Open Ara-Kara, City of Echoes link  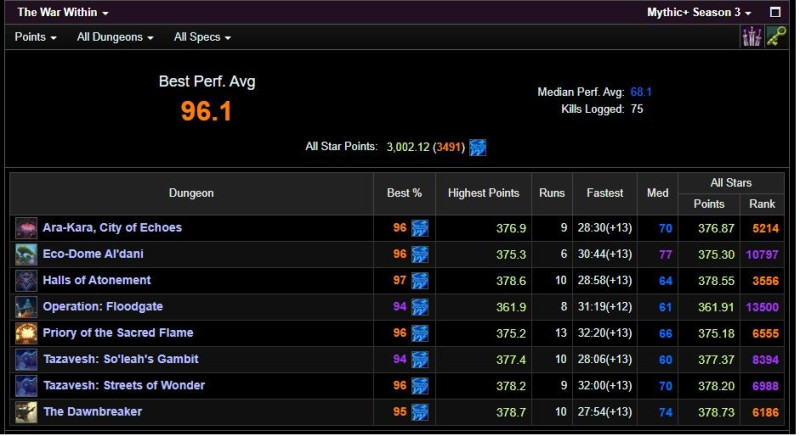tap(112, 227)
